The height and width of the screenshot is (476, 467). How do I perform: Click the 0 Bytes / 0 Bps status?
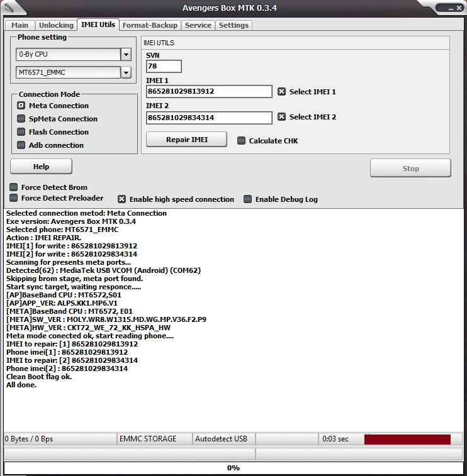tap(60, 439)
